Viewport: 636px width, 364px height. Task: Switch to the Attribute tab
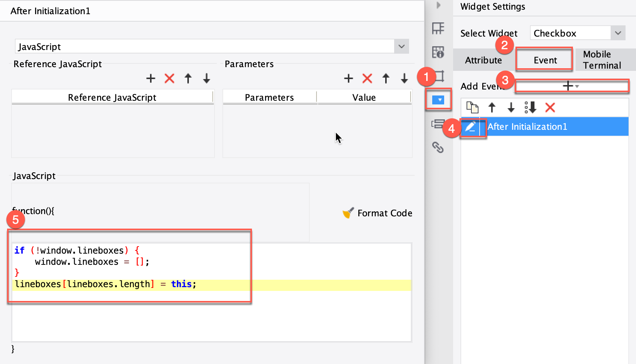point(483,60)
